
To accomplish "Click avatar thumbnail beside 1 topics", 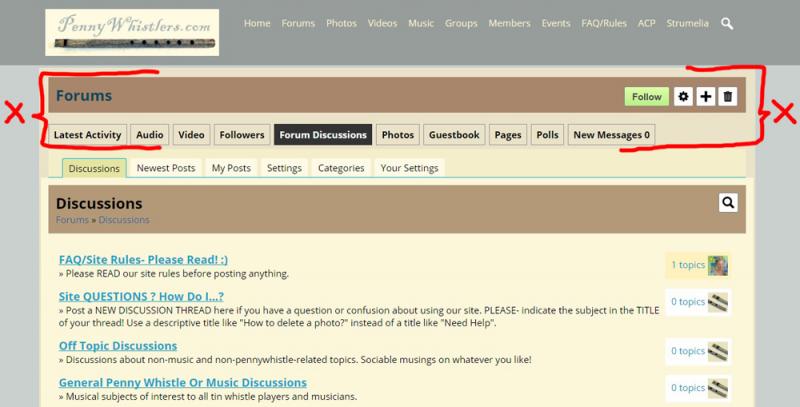I will pyautogui.click(x=718, y=265).
